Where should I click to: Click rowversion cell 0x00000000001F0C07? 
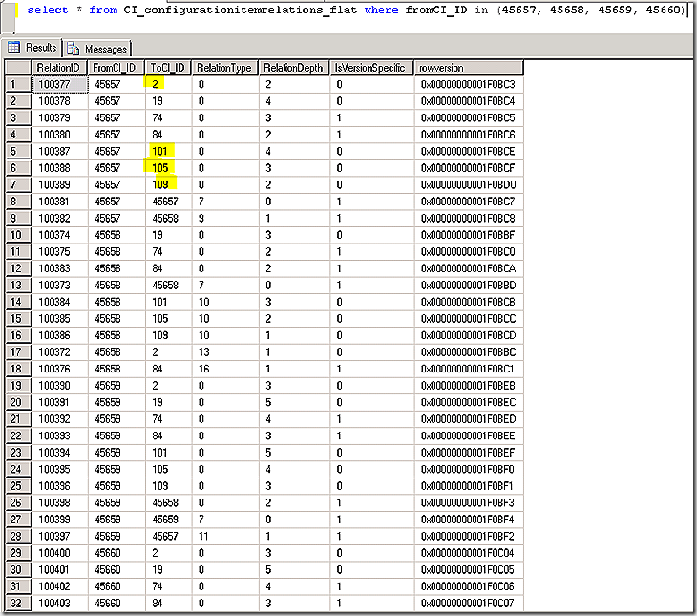468,603
